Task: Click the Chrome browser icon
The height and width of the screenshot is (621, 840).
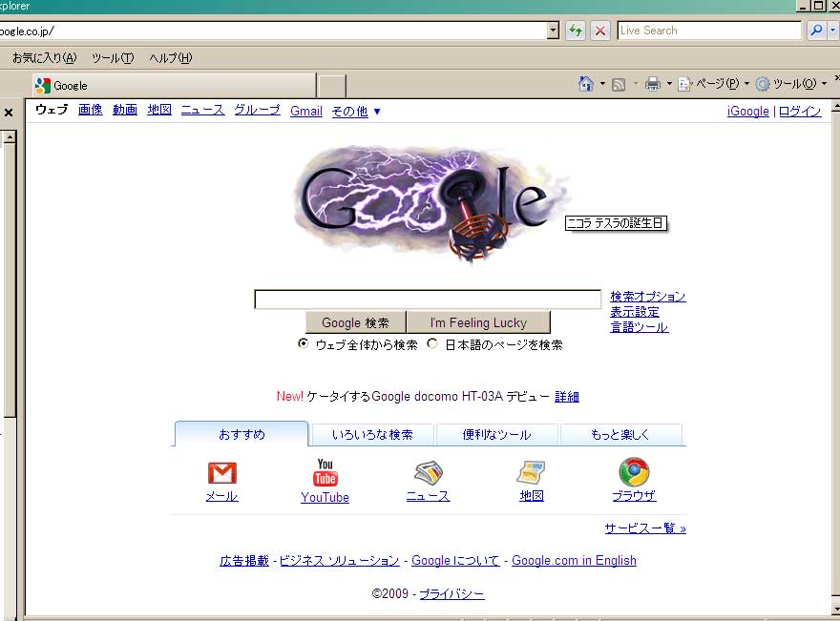Action: coord(634,471)
